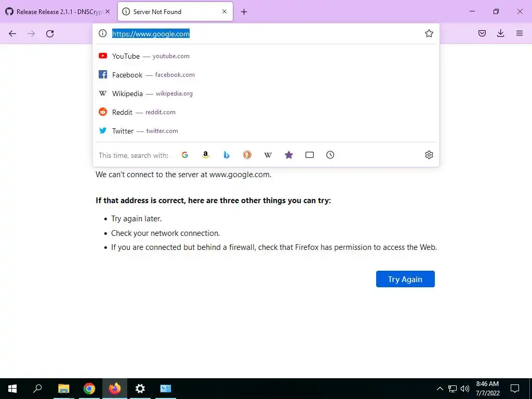Search this time with Amazon
Image resolution: width=532 pixels, height=399 pixels.
pyautogui.click(x=206, y=155)
